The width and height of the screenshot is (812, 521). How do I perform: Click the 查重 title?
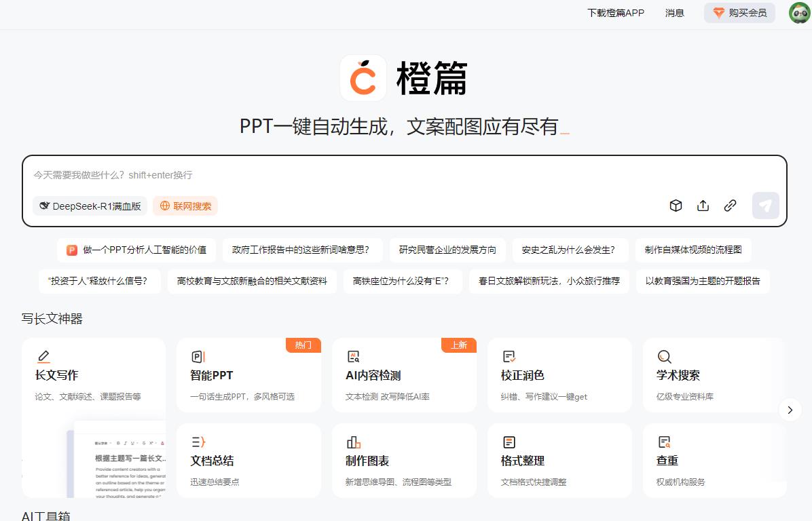click(667, 461)
